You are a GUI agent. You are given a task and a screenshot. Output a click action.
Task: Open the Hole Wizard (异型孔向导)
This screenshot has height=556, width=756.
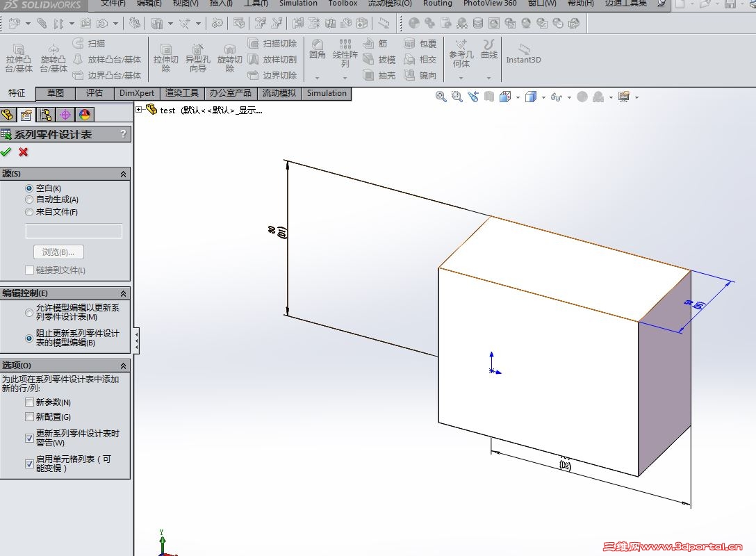pos(197,58)
